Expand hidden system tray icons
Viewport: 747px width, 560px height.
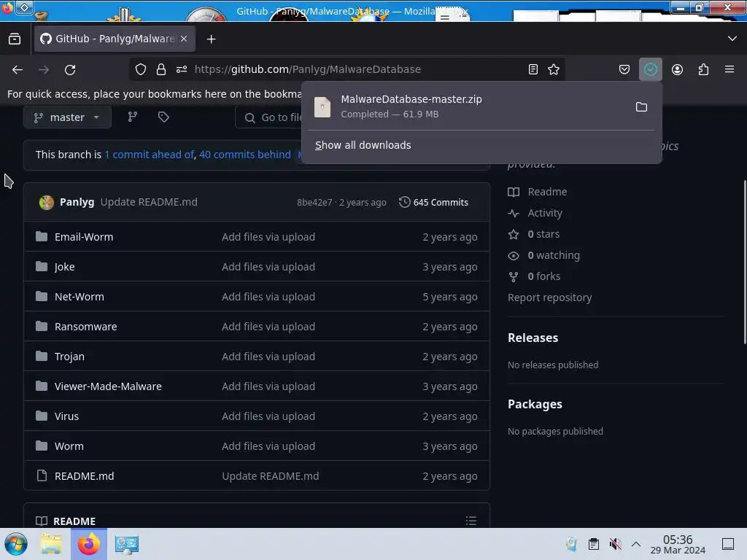tap(636, 544)
